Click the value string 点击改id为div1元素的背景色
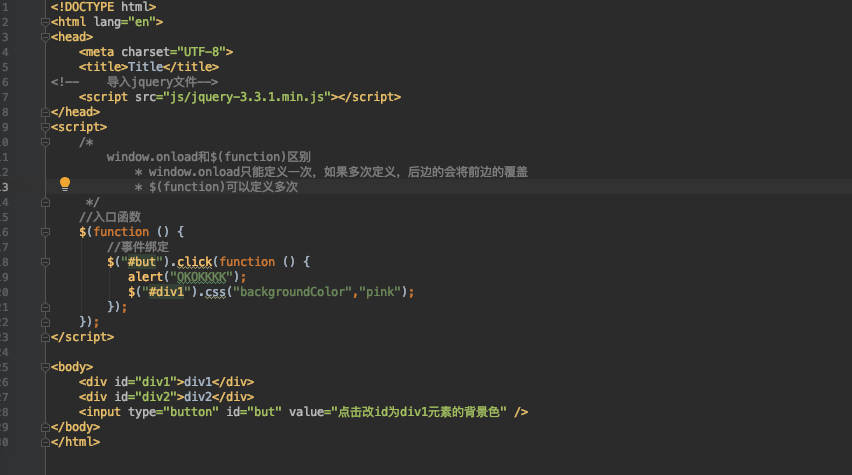Screen dimensions: 852x475 pos(419,412)
